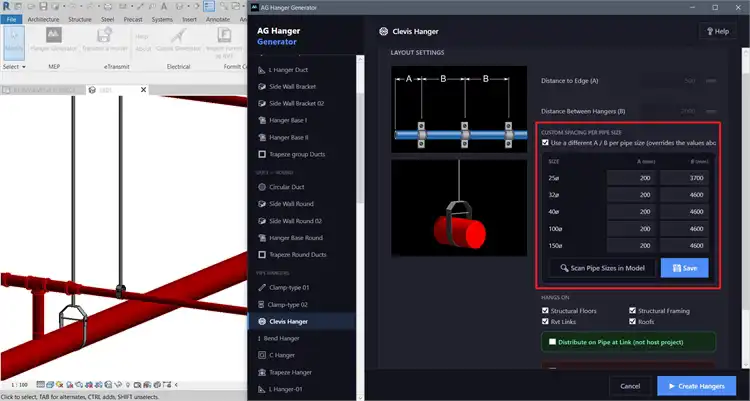Select Clamp-type 02 icon
750x401 pixels.
(x=261, y=304)
